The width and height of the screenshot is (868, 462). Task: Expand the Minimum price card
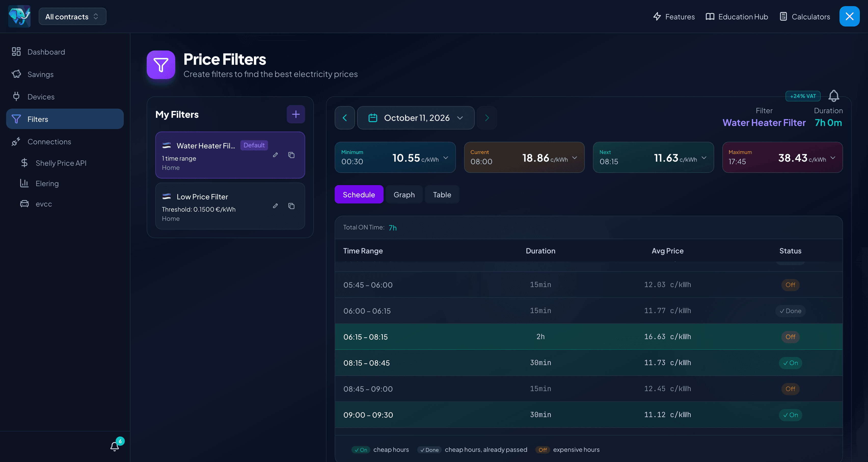[395, 158]
